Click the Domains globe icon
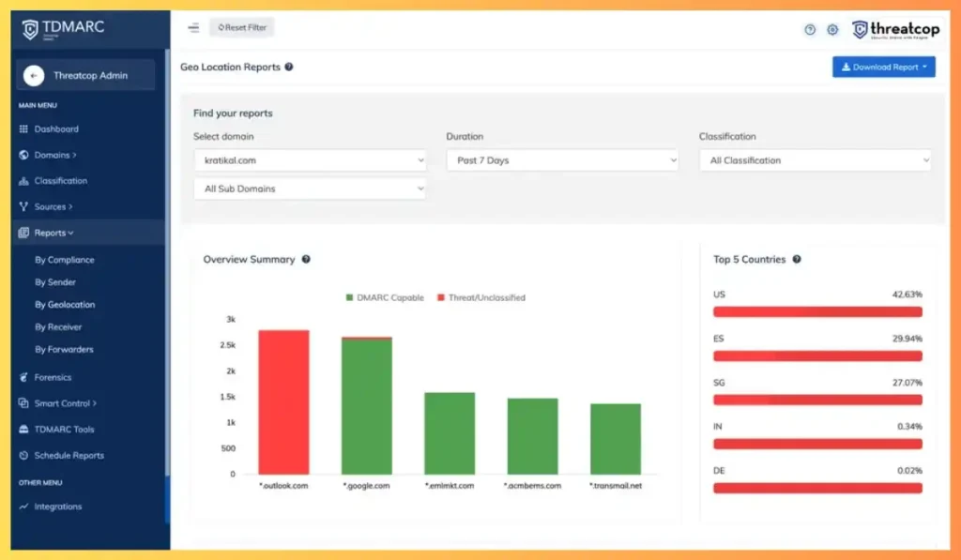The width and height of the screenshot is (961, 560). pyautogui.click(x=23, y=155)
